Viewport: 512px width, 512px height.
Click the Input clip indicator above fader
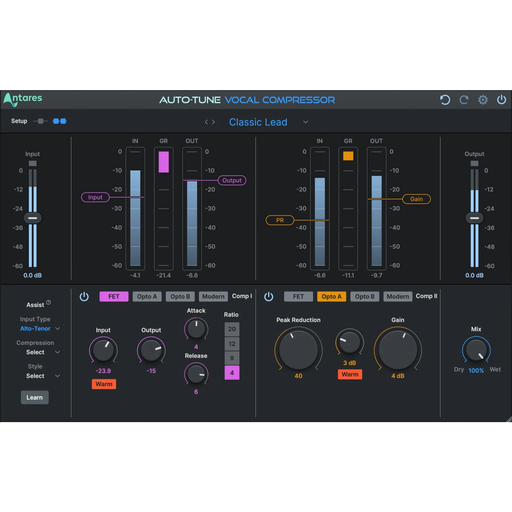click(33, 163)
